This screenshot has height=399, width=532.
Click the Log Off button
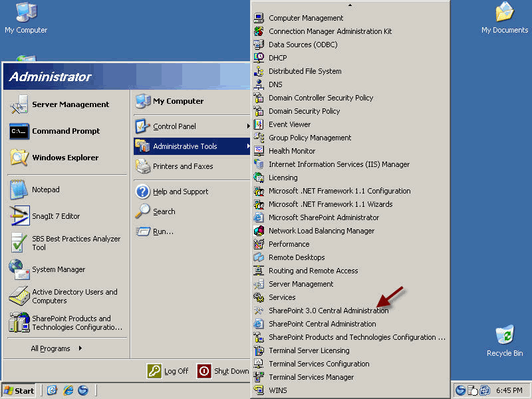click(x=168, y=371)
